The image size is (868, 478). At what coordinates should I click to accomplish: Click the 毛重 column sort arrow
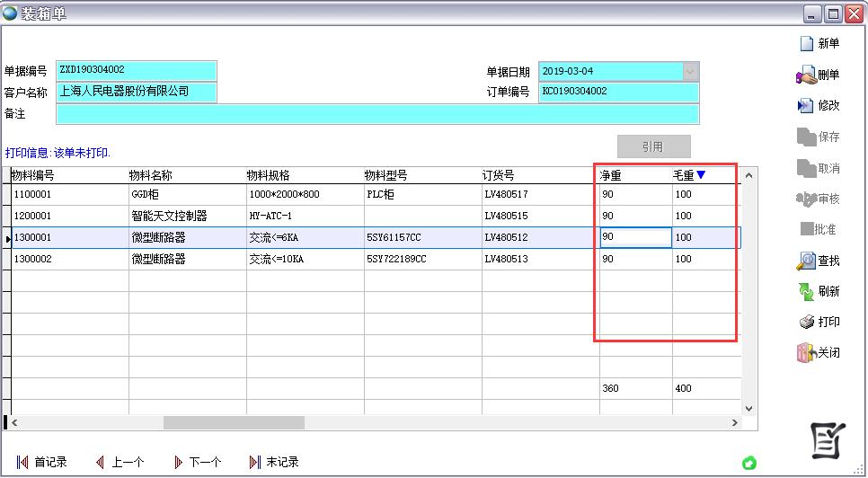(x=702, y=175)
